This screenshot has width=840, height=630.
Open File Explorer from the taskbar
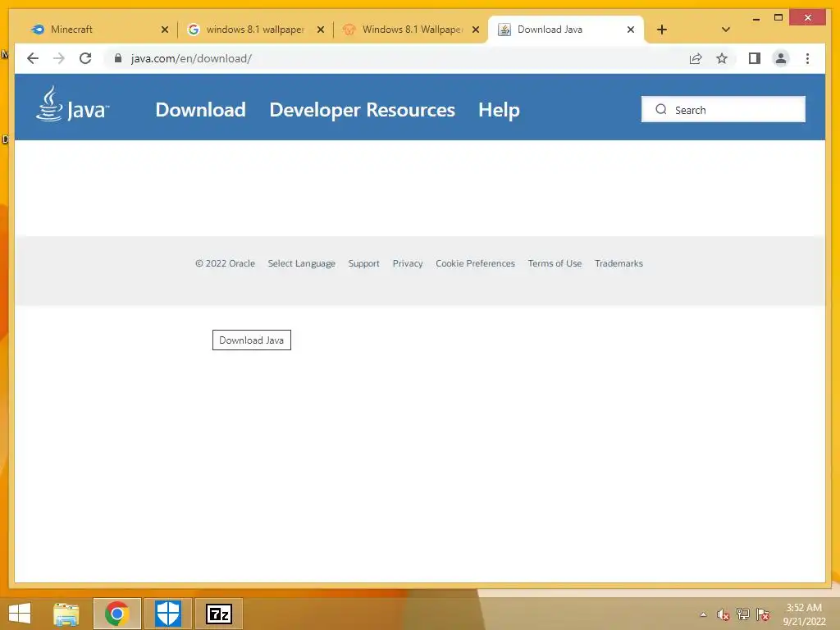tap(66, 614)
